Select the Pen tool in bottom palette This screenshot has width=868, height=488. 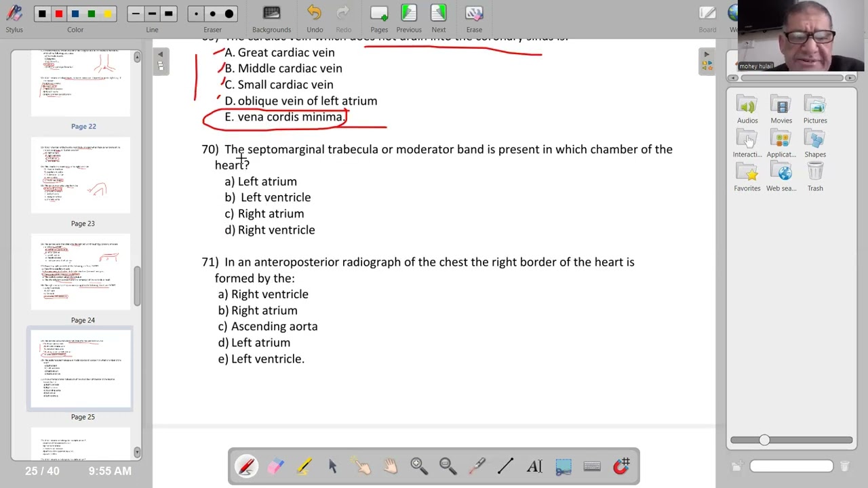(246, 466)
